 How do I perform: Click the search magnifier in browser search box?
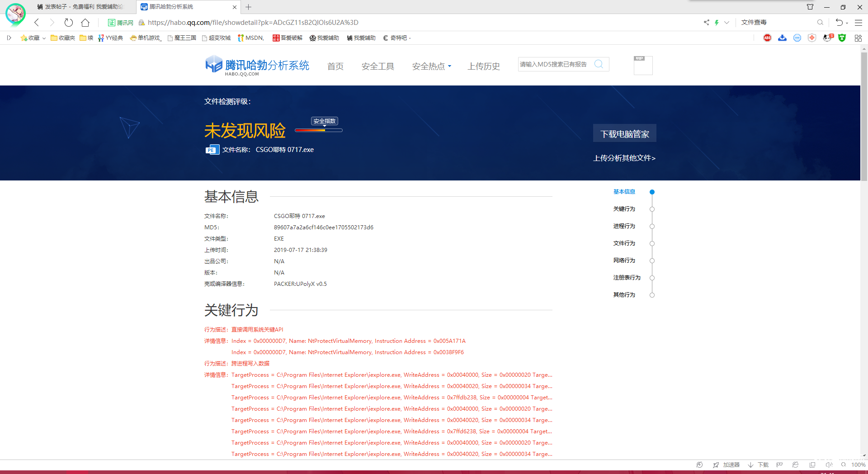[820, 22]
